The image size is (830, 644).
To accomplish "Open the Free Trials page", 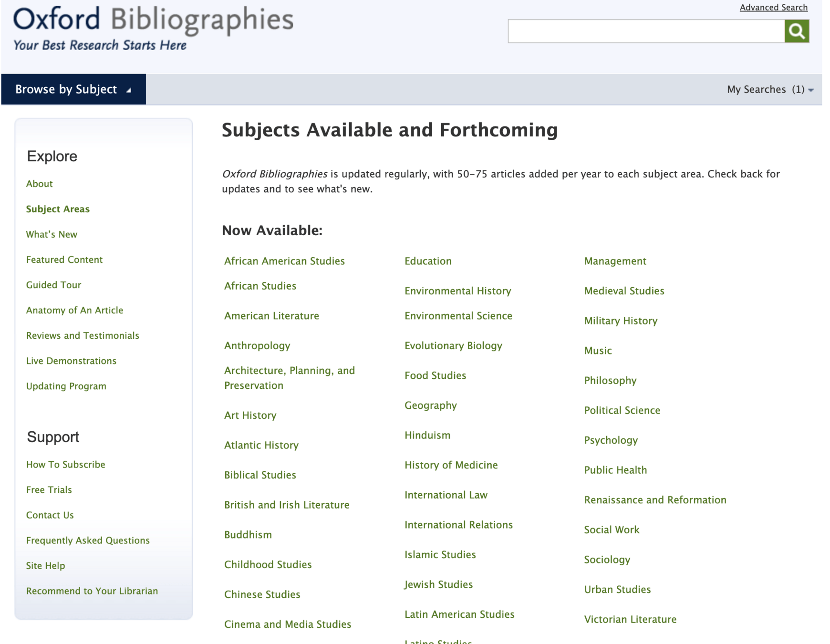I will pos(49,489).
